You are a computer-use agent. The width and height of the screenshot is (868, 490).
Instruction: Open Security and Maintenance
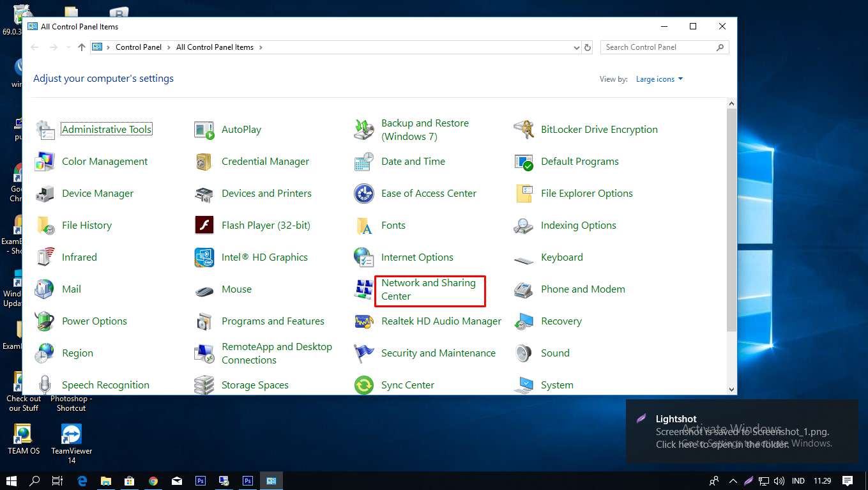point(438,353)
